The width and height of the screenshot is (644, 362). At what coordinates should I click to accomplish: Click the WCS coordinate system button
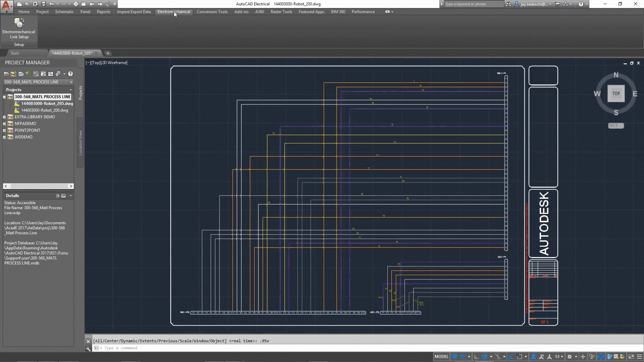tap(616, 125)
